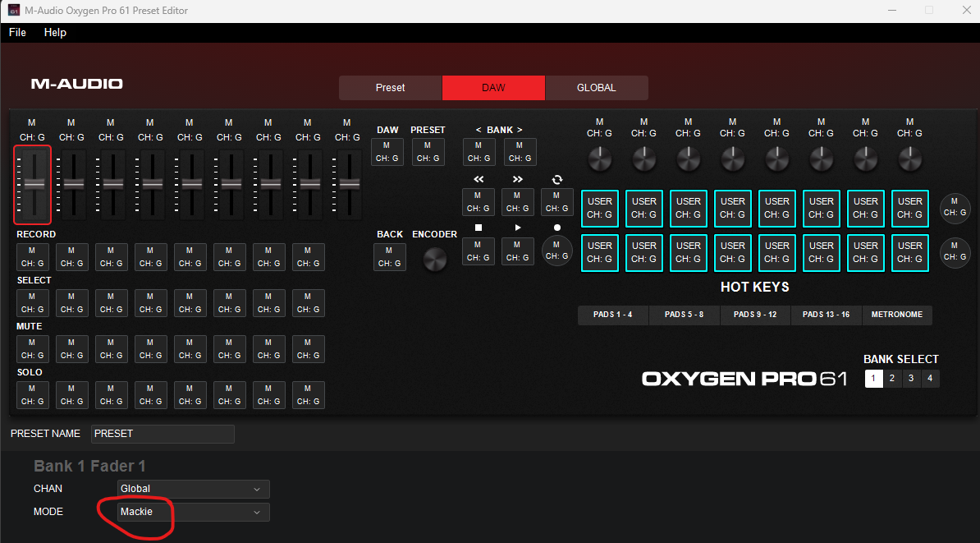Click the fifth rotary knob above the pads
Viewport: 980px width, 543px height.
[777, 159]
